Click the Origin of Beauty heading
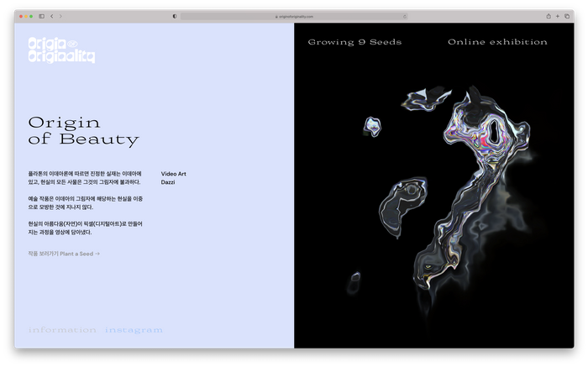The height and width of the screenshot is (367, 588). pyautogui.click(x=83, y=132)
